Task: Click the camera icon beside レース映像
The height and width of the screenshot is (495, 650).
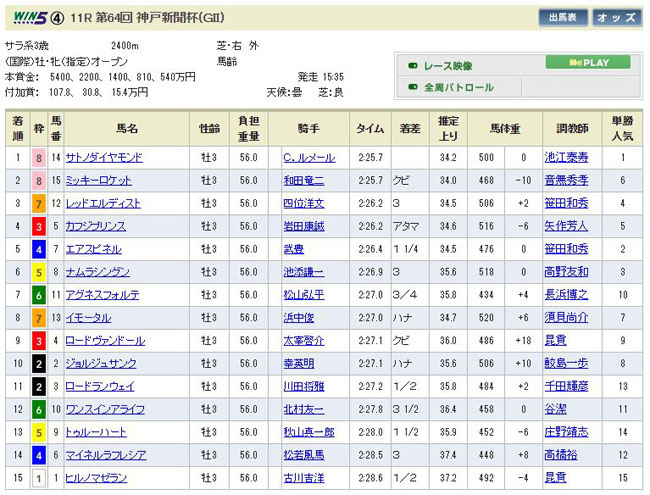Action: tap(412, 66)
